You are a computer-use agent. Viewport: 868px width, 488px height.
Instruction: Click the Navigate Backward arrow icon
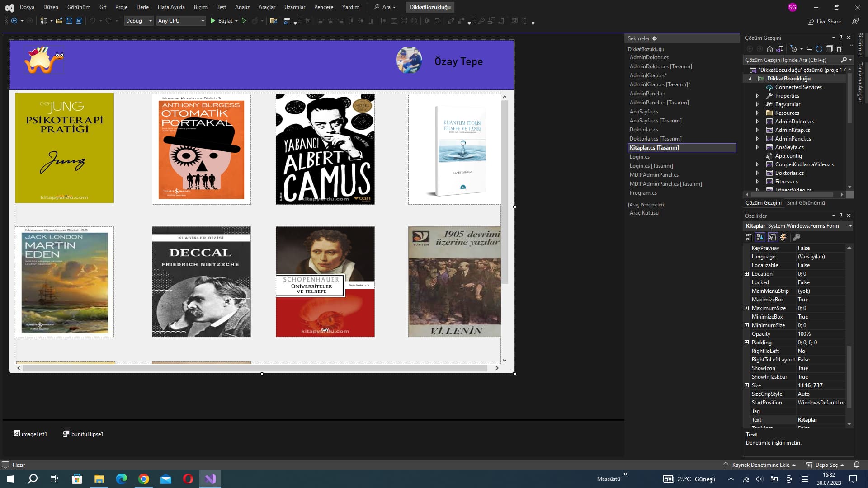pos(14,21)
